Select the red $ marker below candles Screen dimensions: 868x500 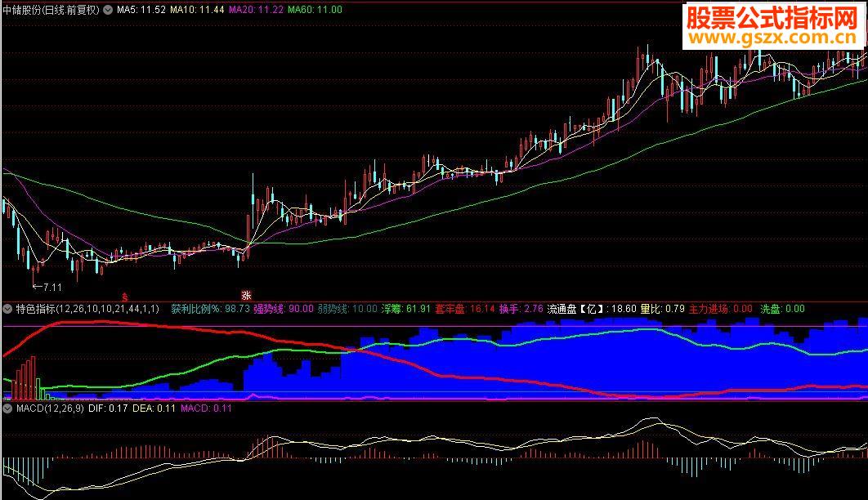pos(125,297)
